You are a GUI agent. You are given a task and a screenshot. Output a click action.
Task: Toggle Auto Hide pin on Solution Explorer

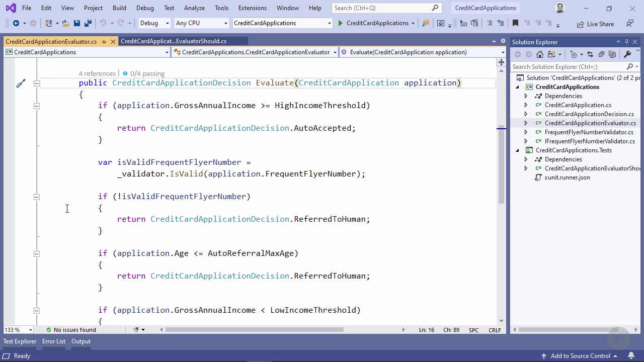tap(626, 42)
